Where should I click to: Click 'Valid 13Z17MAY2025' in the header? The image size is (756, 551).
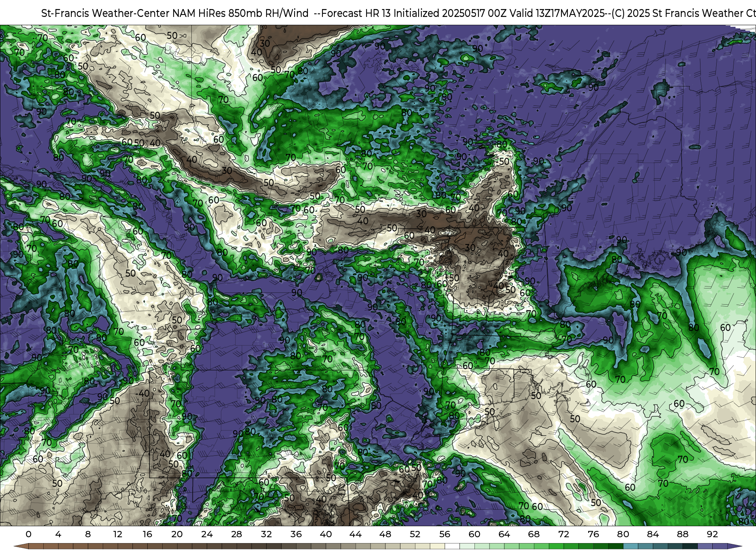[x=557, y=13]
